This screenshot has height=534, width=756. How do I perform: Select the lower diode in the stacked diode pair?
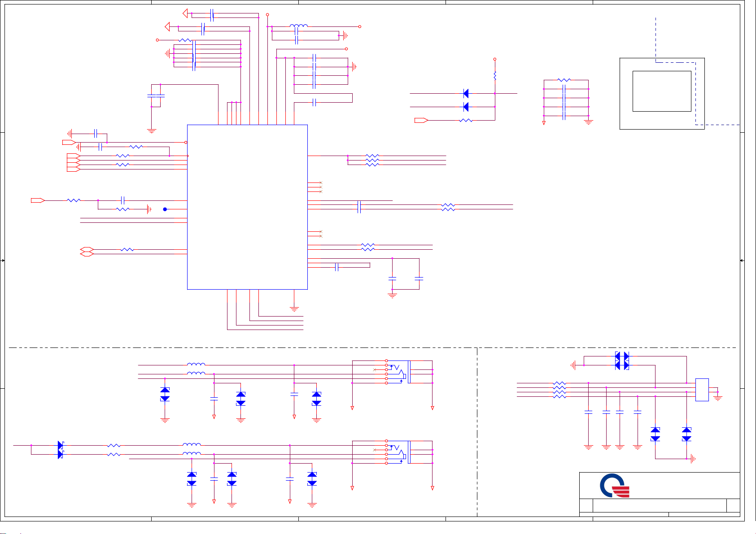click(466, 107)
